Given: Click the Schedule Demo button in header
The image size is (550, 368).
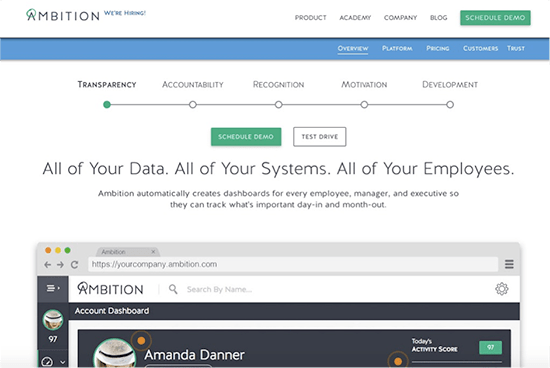Looking at the screenshot, I should coord(495,18).
